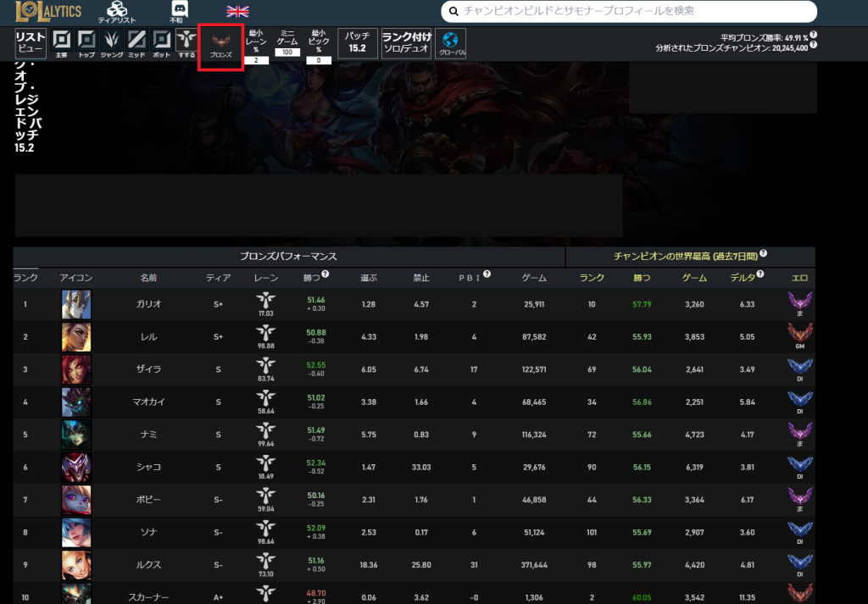
Task: Sort table by ティア column header
Action: (x=218, y=277)
